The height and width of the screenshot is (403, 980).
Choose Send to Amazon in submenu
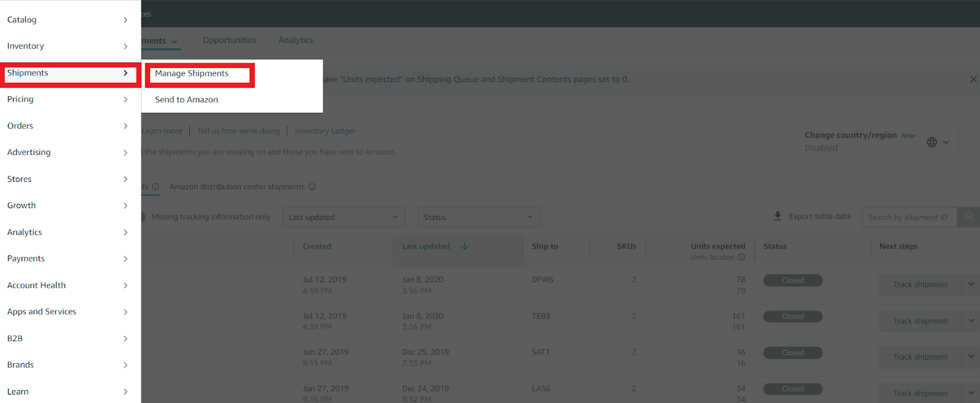(186, 100)
